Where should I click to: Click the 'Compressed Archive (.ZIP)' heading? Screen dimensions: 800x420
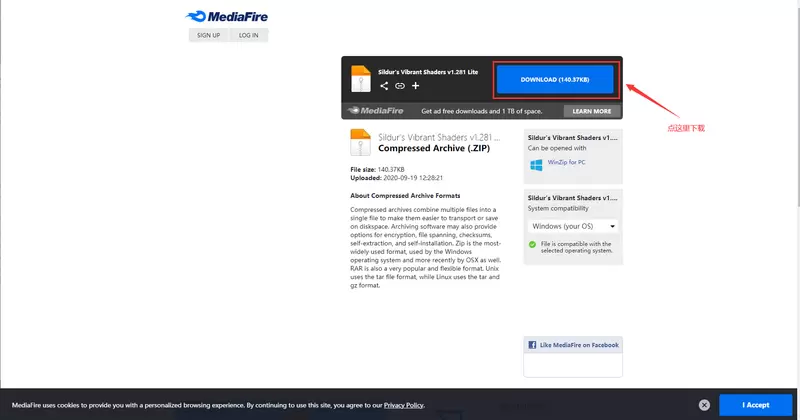(x=434, y=148)
